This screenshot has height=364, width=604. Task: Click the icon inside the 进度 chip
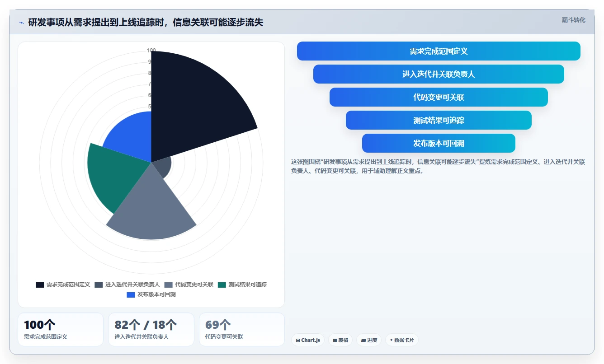tap(363, 340)
